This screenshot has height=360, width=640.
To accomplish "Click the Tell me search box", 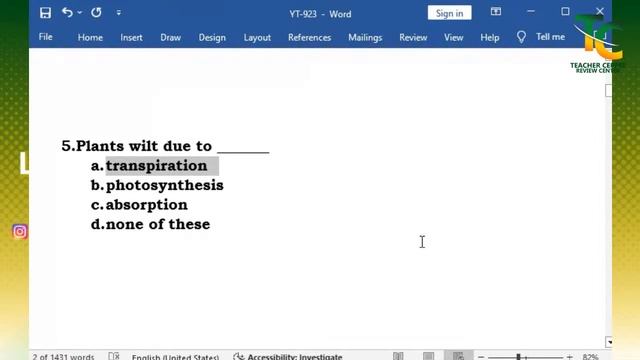I will pyautogui.click(x=550, y=37).
